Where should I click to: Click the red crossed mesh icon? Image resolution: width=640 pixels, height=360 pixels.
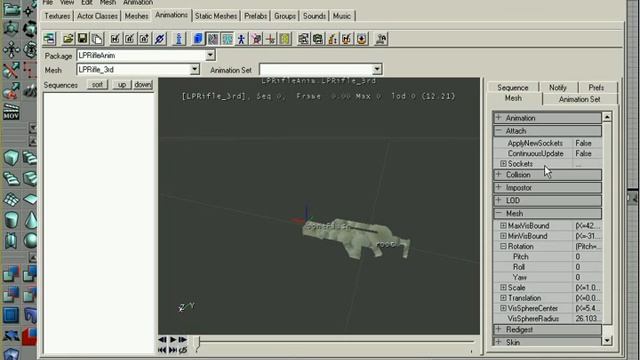click(x=256, y=39)
